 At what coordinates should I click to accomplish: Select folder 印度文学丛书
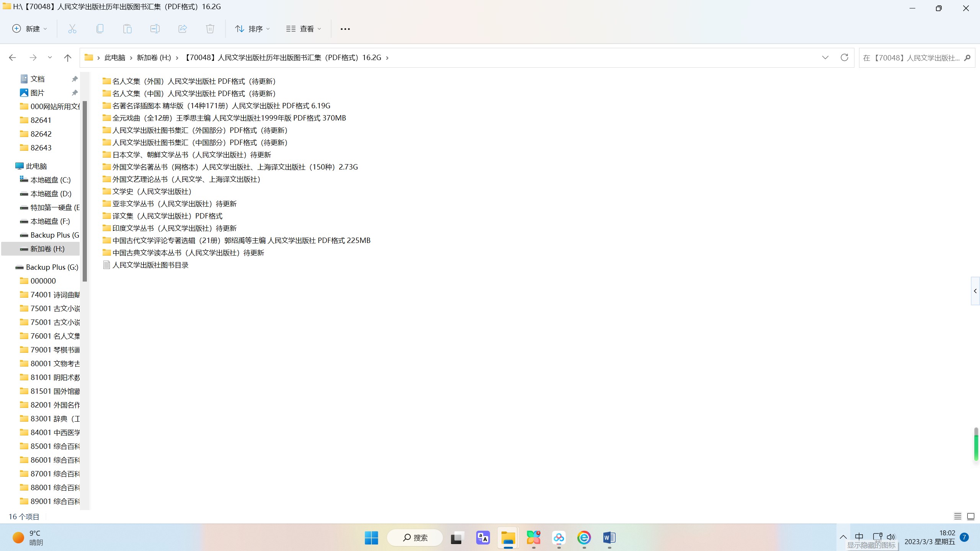click(x=170, y=228)
